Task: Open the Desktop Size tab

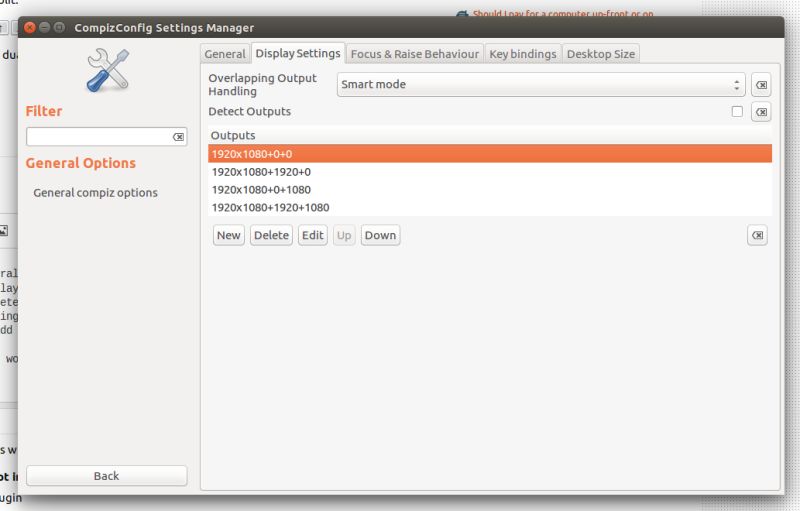Action: click(601, 54)
